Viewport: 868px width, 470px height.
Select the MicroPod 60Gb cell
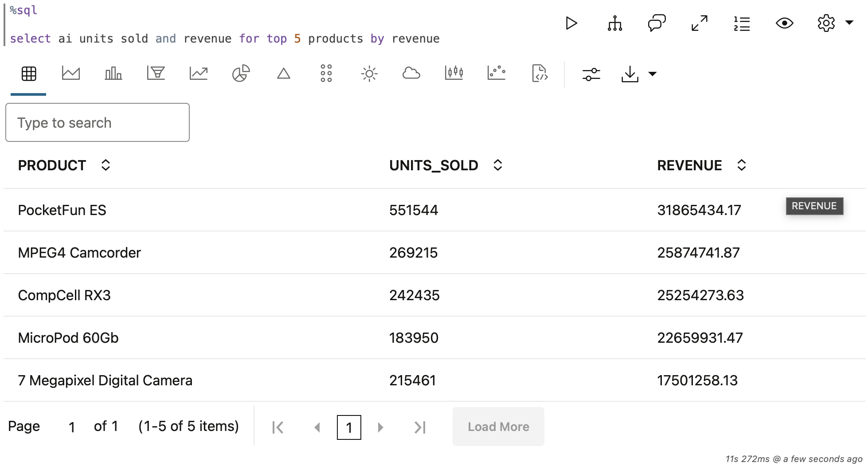click(68, 338)
